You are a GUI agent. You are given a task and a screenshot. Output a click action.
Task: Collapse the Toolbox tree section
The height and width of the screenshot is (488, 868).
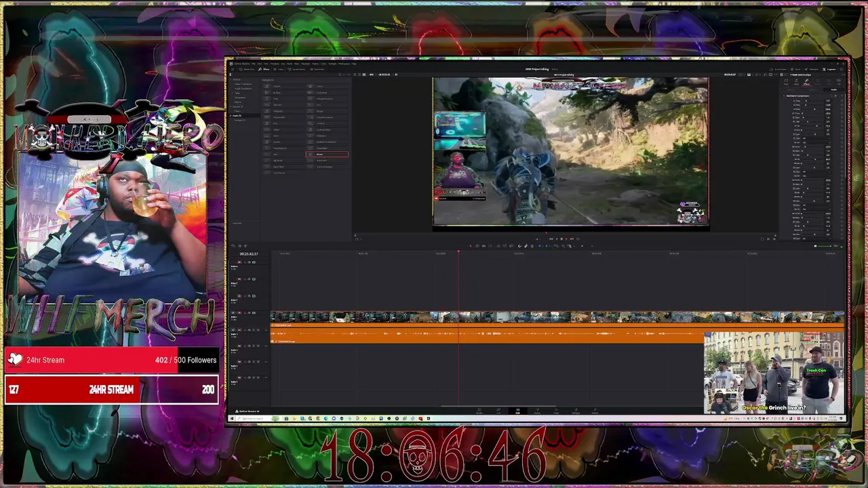231,80
